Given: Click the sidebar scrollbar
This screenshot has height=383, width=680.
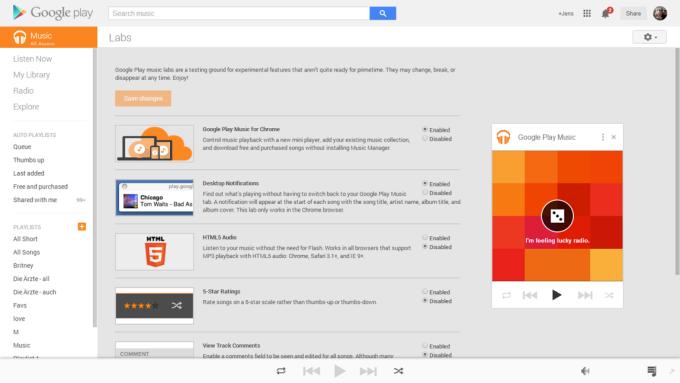Looking at the screenshot, I should point(95,187).
